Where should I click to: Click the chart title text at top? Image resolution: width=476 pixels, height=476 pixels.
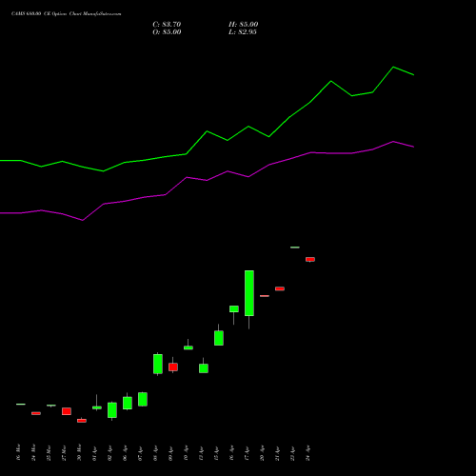[x=66, y=14]
